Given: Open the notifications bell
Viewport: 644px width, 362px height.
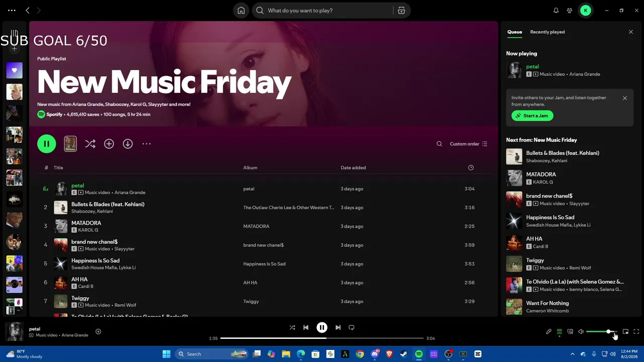Looking at the screenshot, I should click(x=556, y=11).
